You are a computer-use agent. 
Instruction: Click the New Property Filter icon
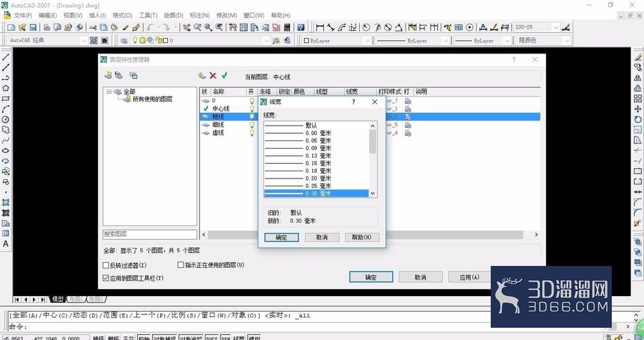pyautogui.click(x=108, y=75)
